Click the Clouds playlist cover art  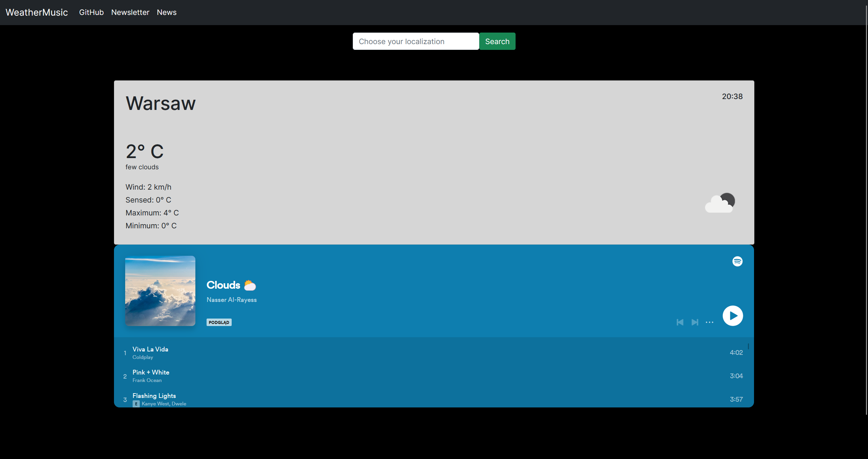point(160,291)
